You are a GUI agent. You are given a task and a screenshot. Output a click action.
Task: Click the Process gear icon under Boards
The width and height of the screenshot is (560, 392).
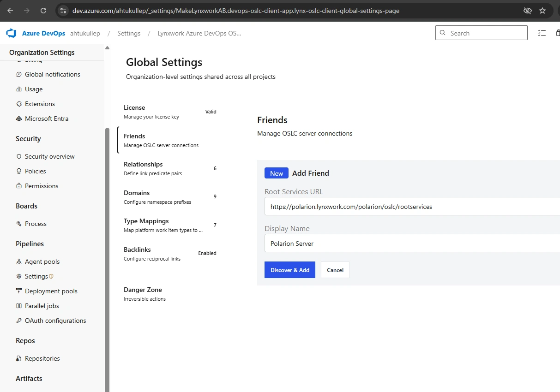(x=19, y=224)
